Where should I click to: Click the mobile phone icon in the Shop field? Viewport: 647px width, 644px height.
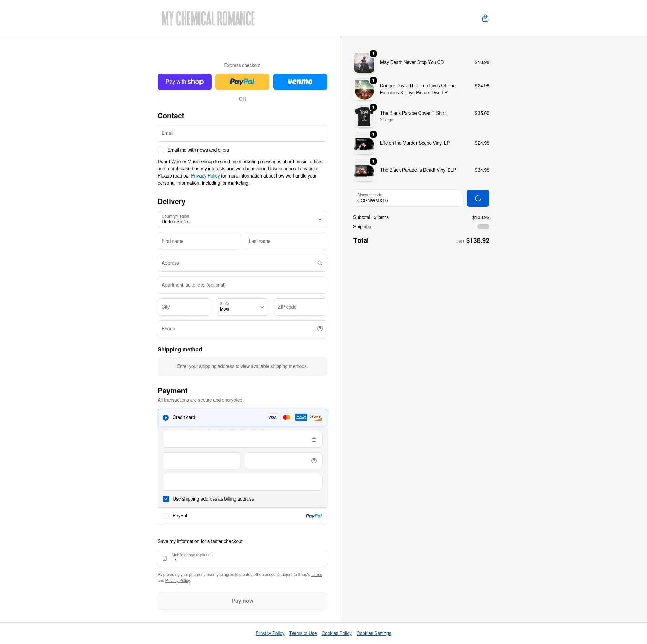coord(164,558)
